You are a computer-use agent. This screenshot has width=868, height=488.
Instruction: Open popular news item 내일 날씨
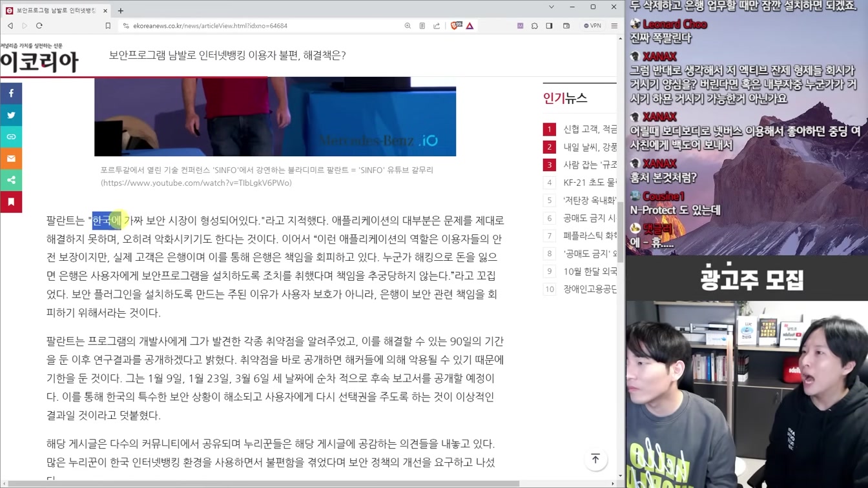coord(590,147)
